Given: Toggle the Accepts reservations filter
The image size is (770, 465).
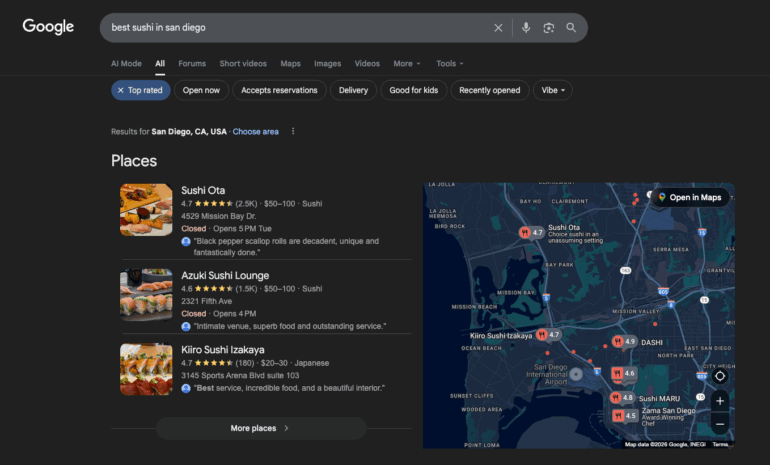Looking at the screenshot, I should pos(279,90).
